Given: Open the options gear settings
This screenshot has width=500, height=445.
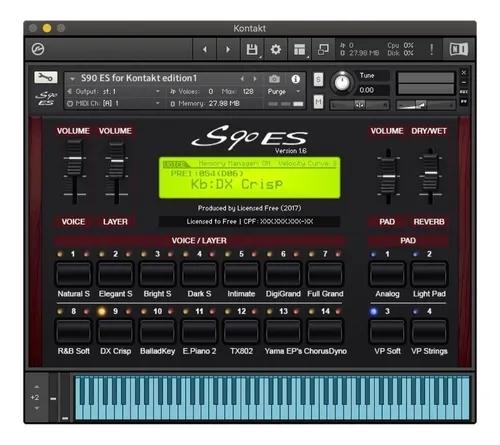Looking at the screenshot, I should [276, 49].
